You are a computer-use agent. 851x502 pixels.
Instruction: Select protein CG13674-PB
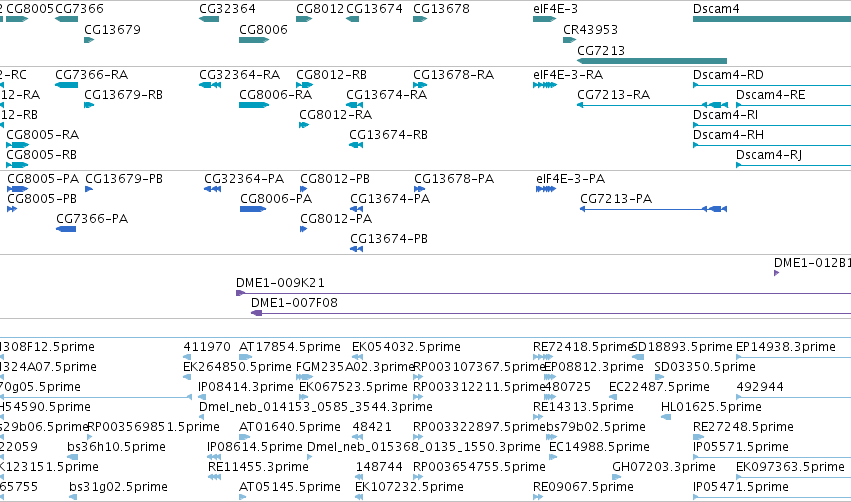(x=389, y=239)
